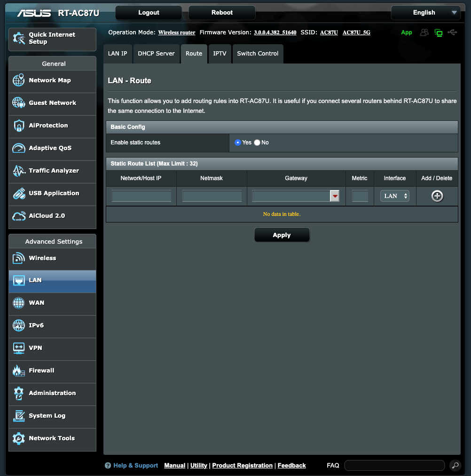Click the Add route plus button
This screenshot has width=471, height=476.
[437, 196]
